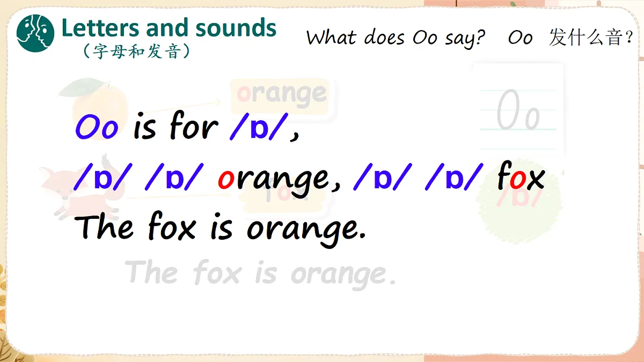The image size is (644, 362).
Task: Click the gray faded 'The fox is orange.'
Action: click(x=261, y=272)
